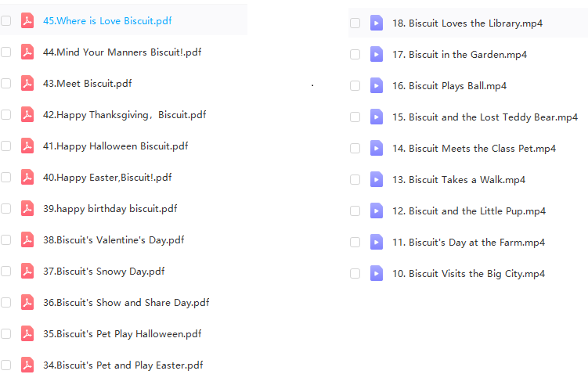Viewport: 588px width, 385px height.
Task: Open file name 42.Happy Thanksgiving, Biscuit.pdf
Action: point(124,115)
